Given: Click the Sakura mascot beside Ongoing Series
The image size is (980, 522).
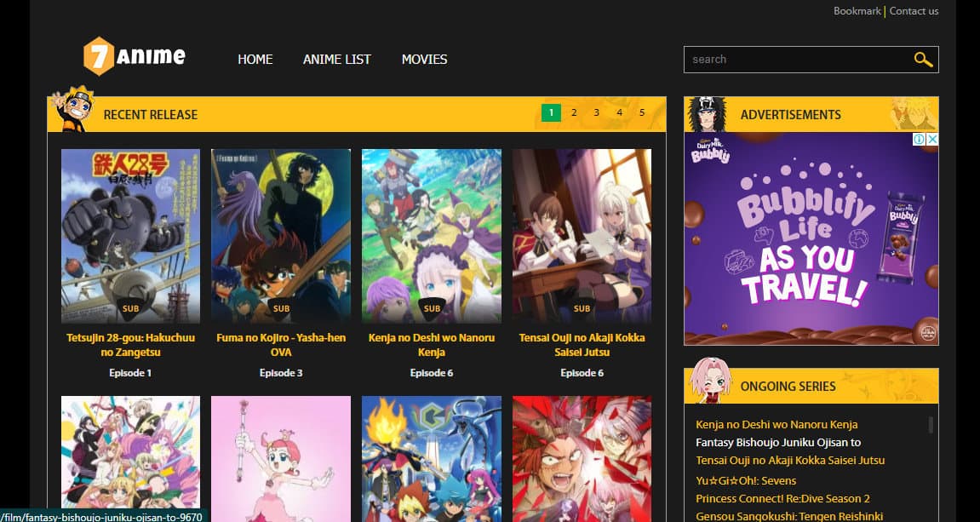Looking at the screenshot, I should click(709, 380).
